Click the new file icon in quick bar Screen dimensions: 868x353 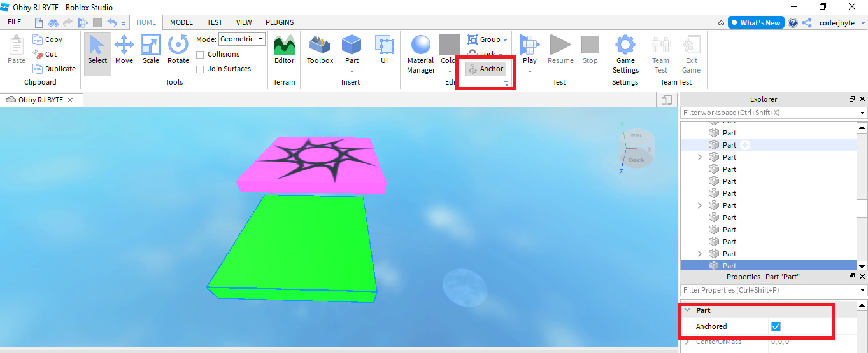click(39, 22)
